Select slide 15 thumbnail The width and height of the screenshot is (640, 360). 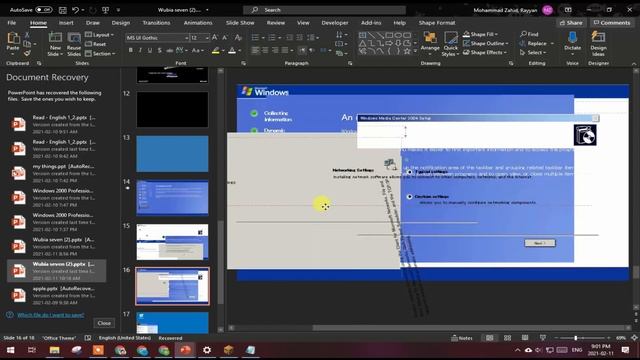172,242
